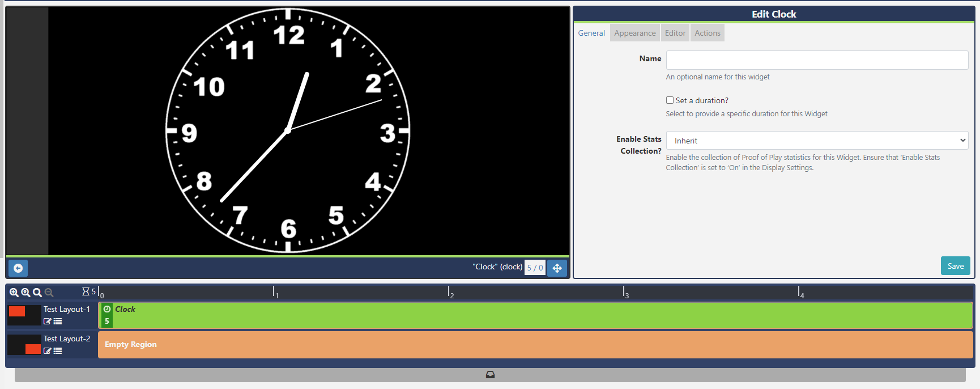Image resolution: width=980 pixels, height=389 pixels.
Task: Click the move arrows icon beside 5 / 0
Action: coord(557,268)
